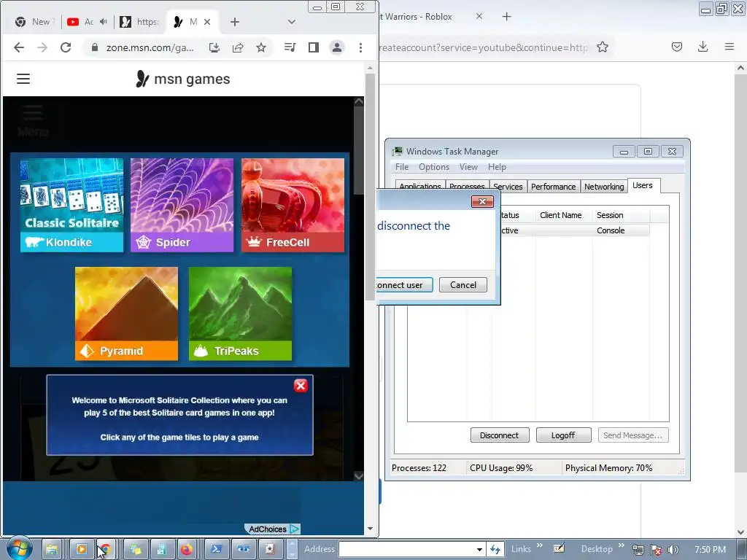This screenshot has width=747, height=560.
Task: Open the MSN Games hamburger menu
Action: (x=23, y=79)
